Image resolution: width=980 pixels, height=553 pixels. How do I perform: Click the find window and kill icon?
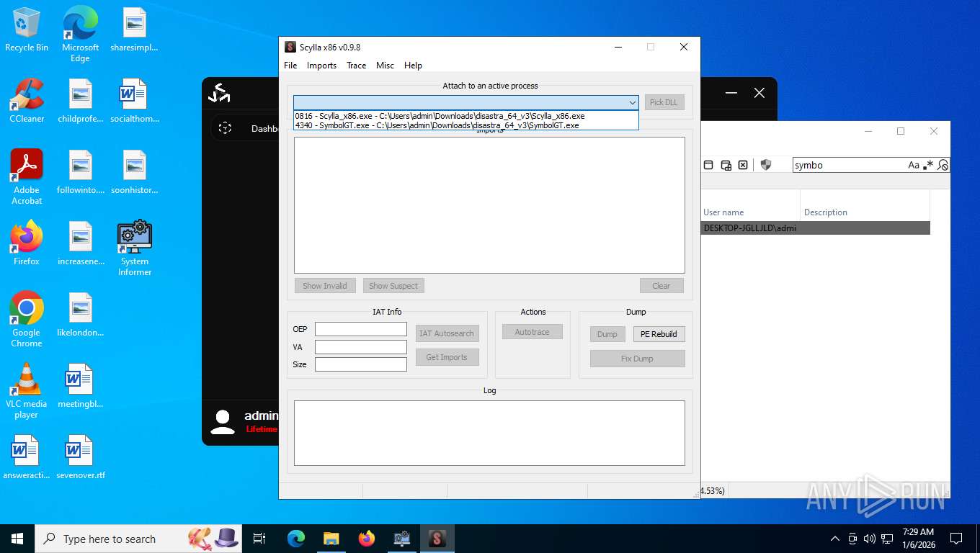click(x=743, y=165)
